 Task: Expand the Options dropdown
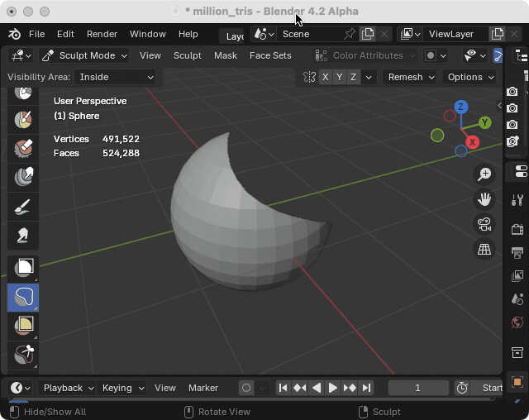[x=469, y=77]
